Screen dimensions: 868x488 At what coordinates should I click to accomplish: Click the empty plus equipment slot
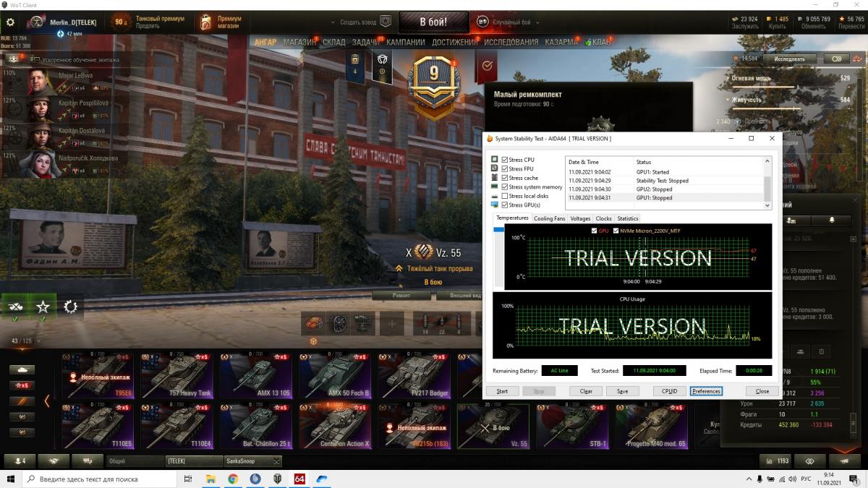[x=391, y=323]
